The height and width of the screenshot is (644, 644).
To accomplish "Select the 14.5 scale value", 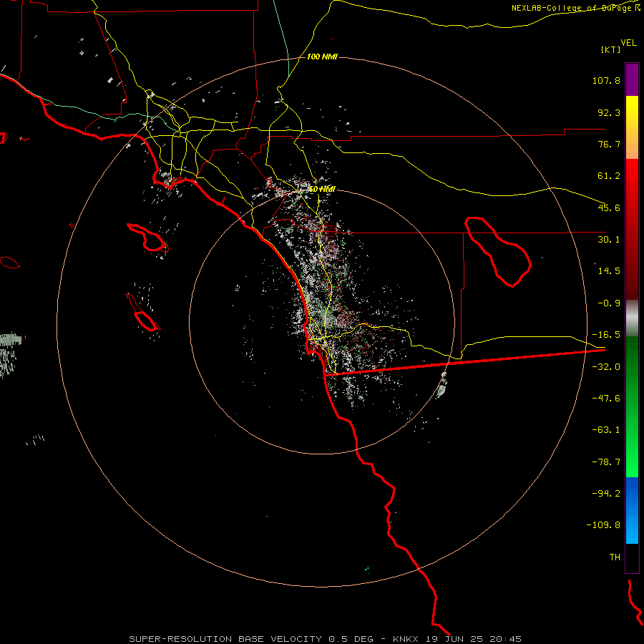I will click(609, 271).
